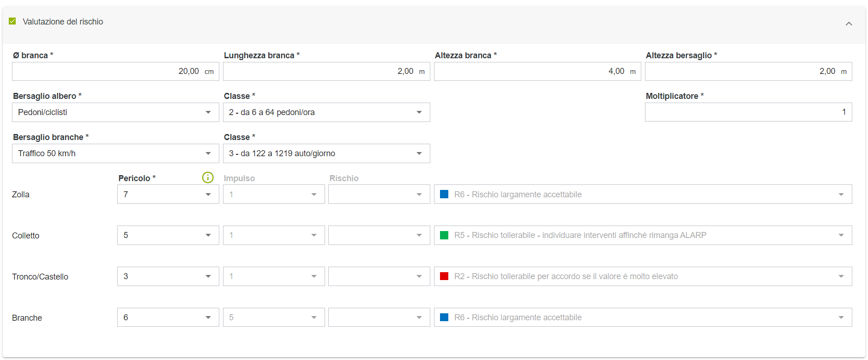
Task: Click the Pericolo info icon
Action: 208,177
